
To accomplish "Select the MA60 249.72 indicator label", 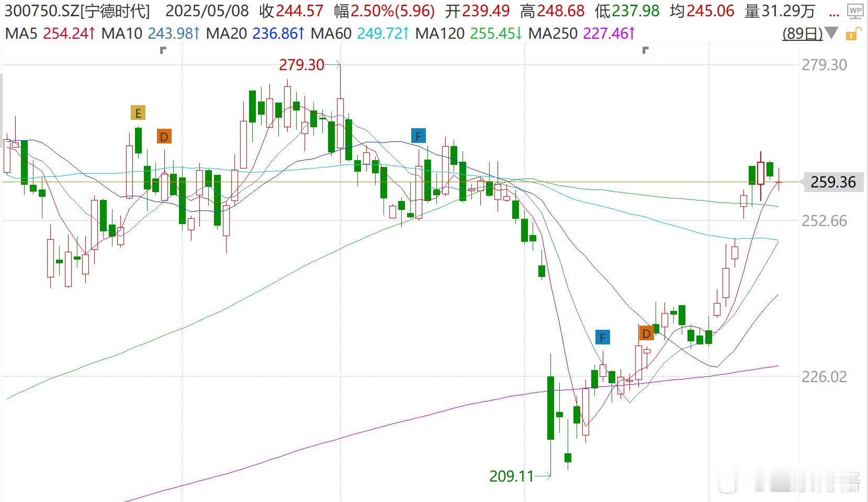I will 360,34.
